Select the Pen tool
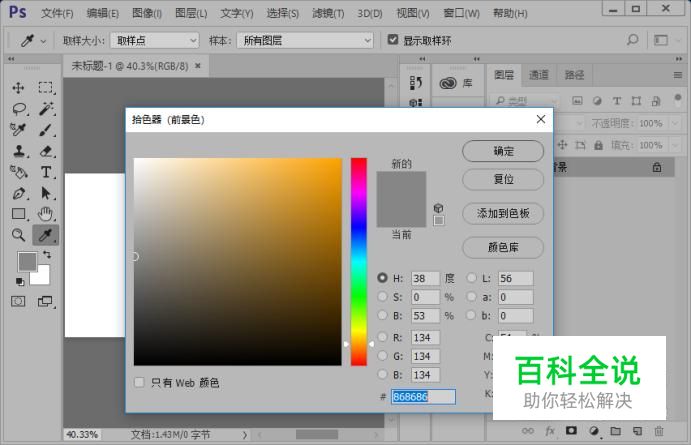691x445 pixels. pos(19,193)
